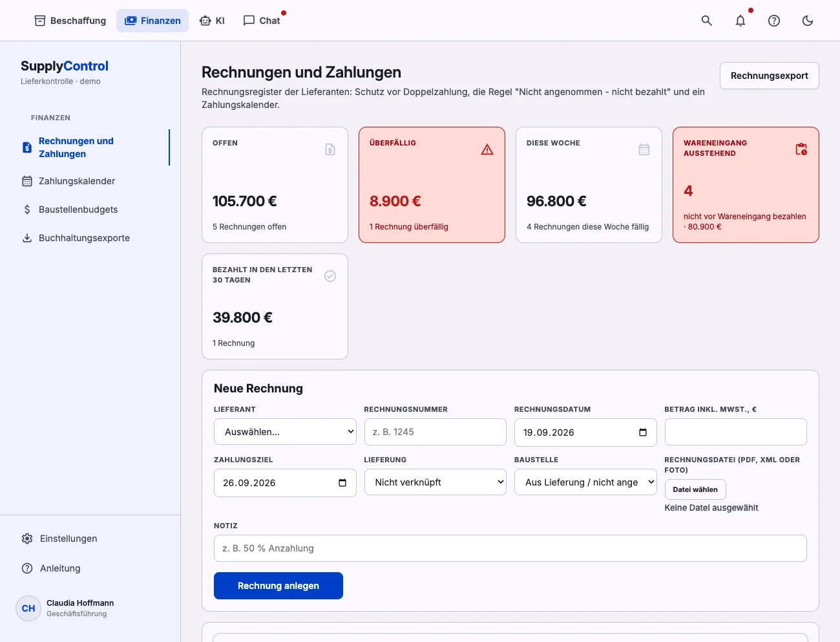Viewport: 840px width, 642px height.
Task: Open the Baustelle dropdown
Action: tap(585, 482)
